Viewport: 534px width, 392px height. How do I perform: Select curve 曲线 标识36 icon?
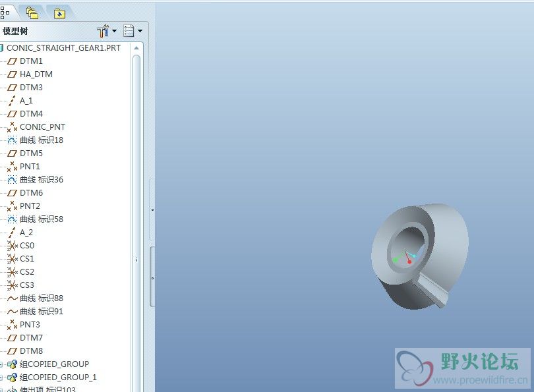pyautogui.click(x=12, y=180)
